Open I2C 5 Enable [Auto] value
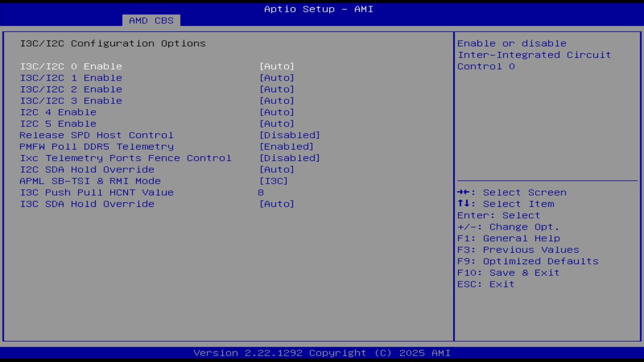The width and height of the screenshot is (644, 362). (x=277, y=124)
